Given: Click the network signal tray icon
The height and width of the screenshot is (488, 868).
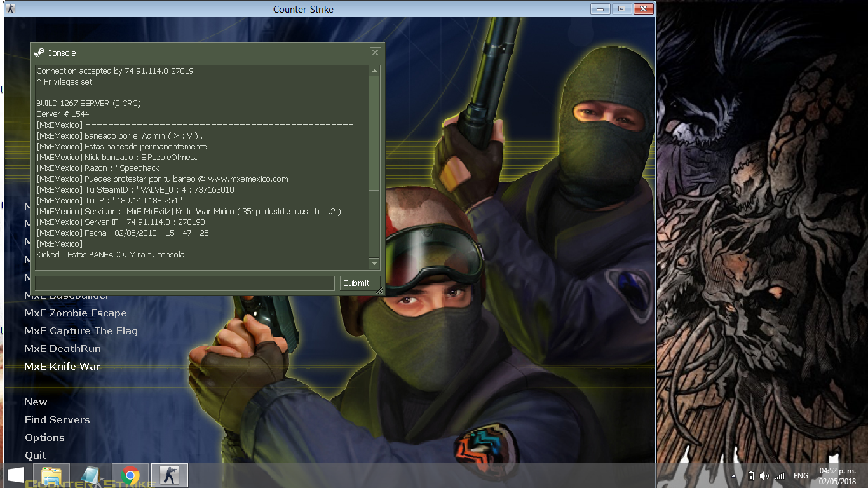Looking at the screenshot, I should [780, 476].
